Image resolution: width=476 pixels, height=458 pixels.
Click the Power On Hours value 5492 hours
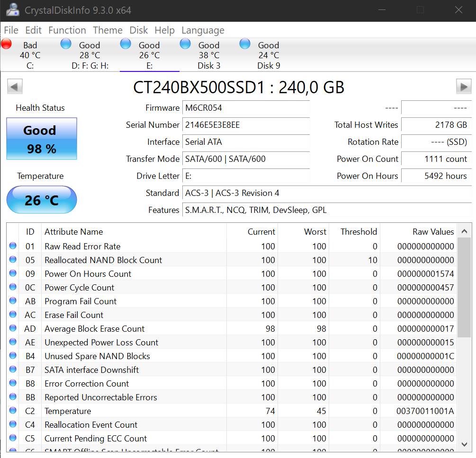[x=436, y=176]
